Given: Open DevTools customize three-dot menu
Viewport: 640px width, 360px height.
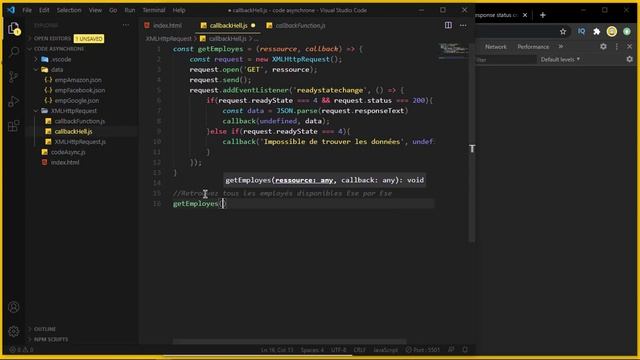Looking at the screenshot, I should 617,47.
